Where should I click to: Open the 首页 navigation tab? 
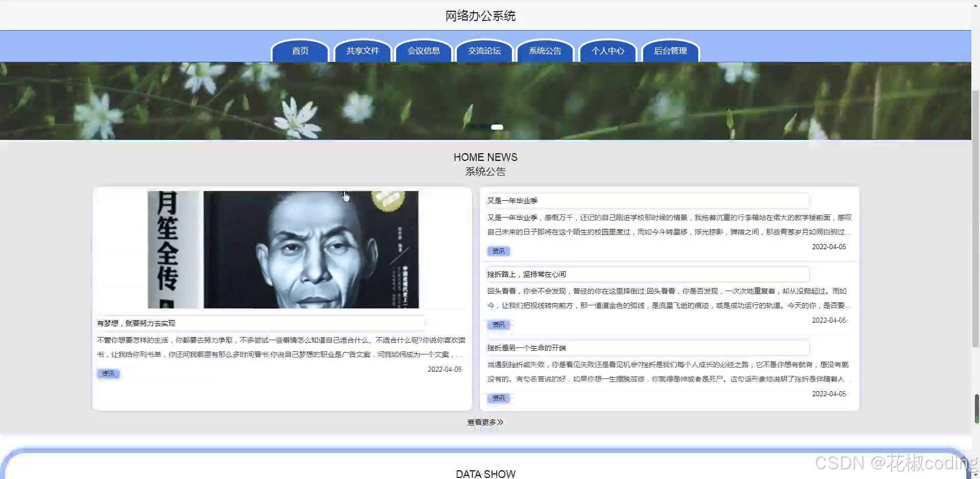click(x=300, y=51)
